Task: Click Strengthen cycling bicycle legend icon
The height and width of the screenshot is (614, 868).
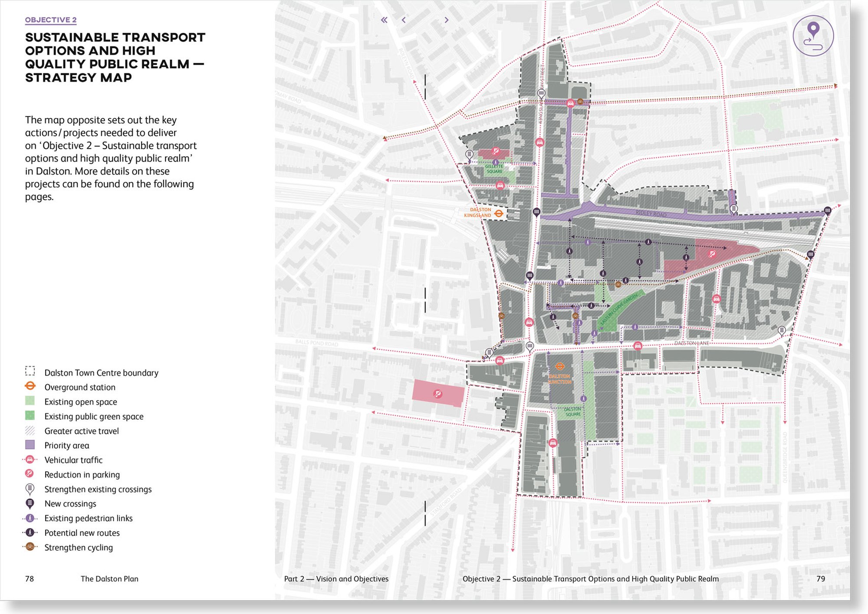Action: click(x=30, y=547)
